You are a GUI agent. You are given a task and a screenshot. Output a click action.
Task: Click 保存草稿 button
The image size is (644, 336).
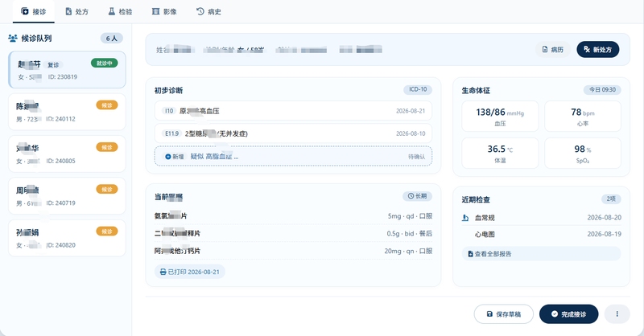coord(504,314)
